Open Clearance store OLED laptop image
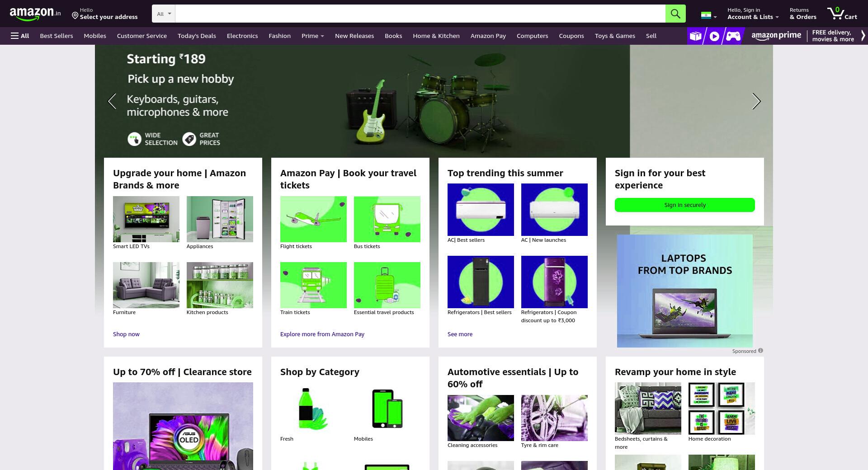Viewport: 868px width, 470px height. click(x=183, y=426)
